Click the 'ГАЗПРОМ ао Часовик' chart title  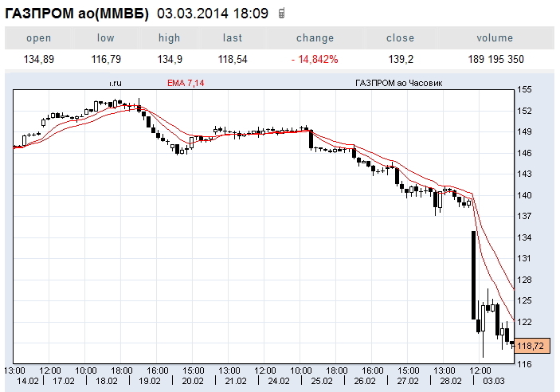tap(398, 83)
